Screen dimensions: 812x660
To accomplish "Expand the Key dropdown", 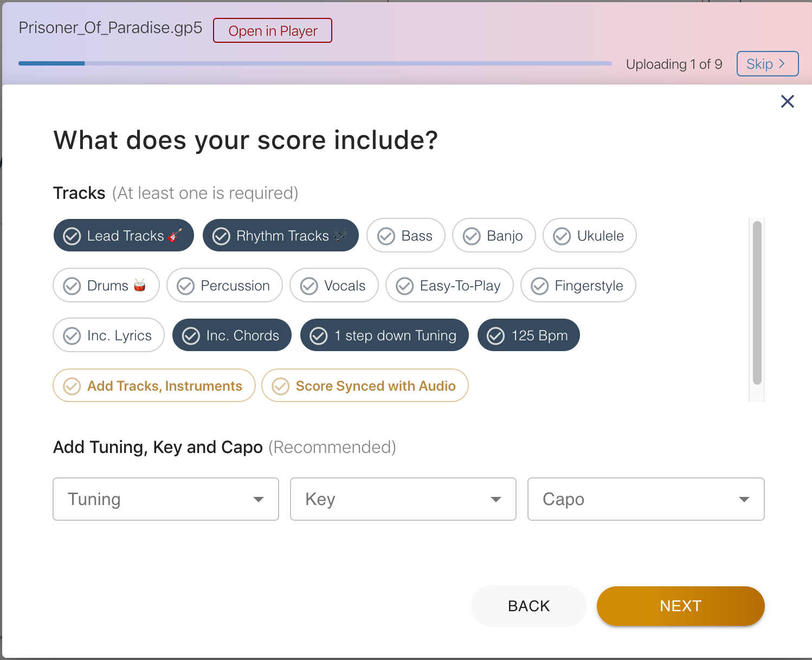I will pyautogui.click(x=403, y=499).
